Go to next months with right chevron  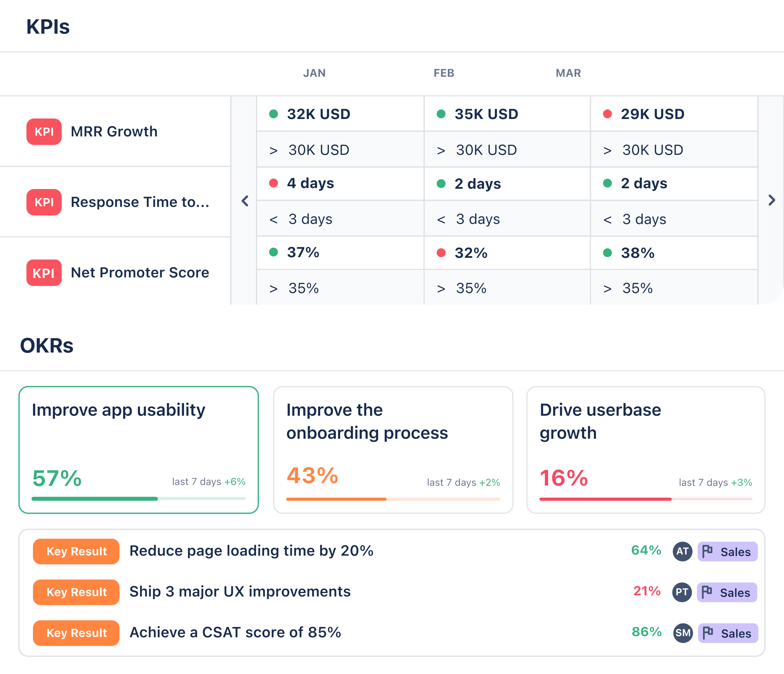pyautogui.click(x=772, y=200)
